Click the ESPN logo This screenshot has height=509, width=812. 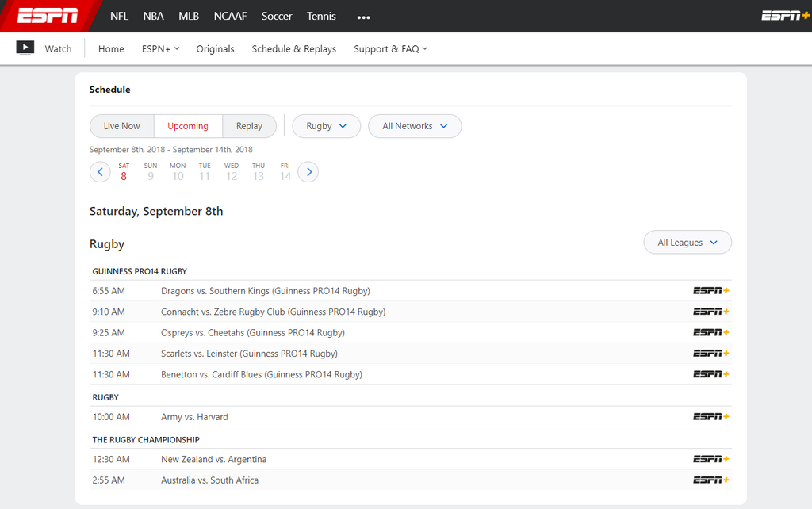pyautogui.click(x=48, y=16)
